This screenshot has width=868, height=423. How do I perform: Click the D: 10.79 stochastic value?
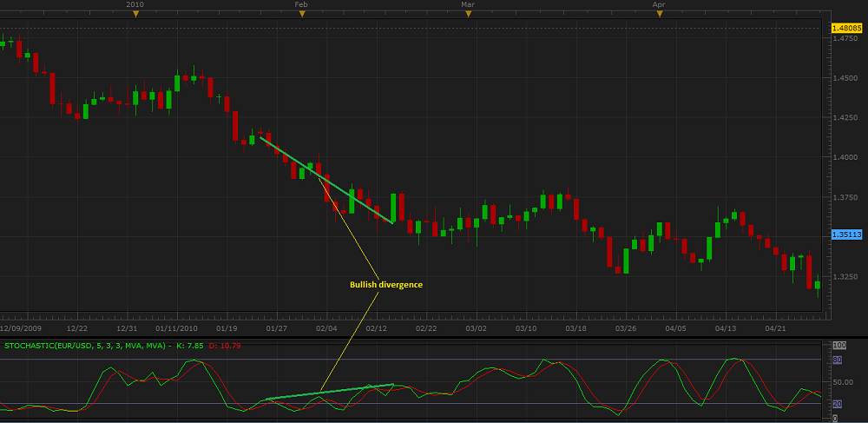point(225,346)
